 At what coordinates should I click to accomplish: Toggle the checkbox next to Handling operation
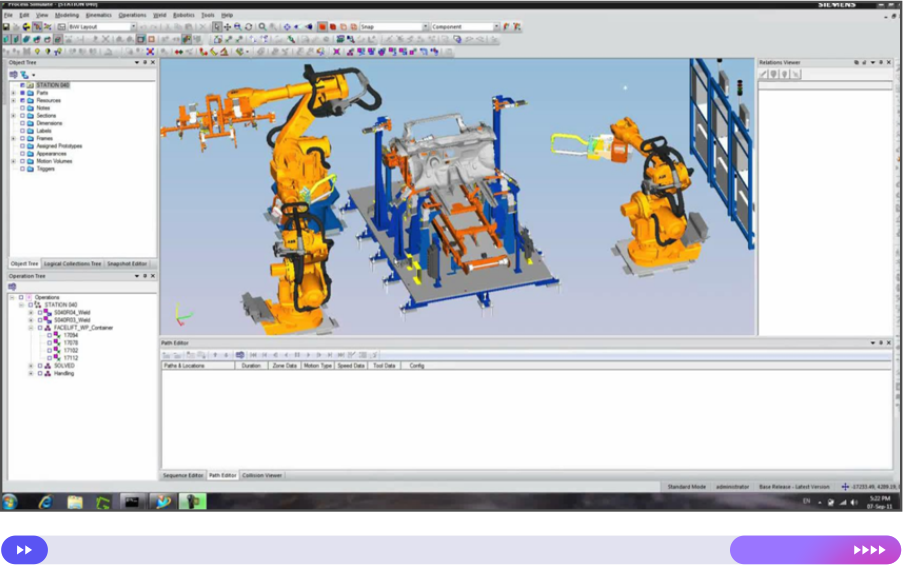coord(39,373)
